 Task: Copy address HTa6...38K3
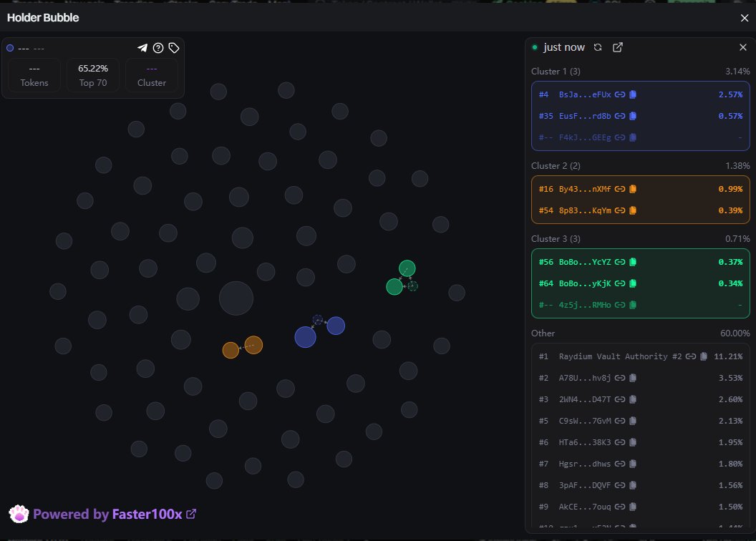tap(633, 442)
